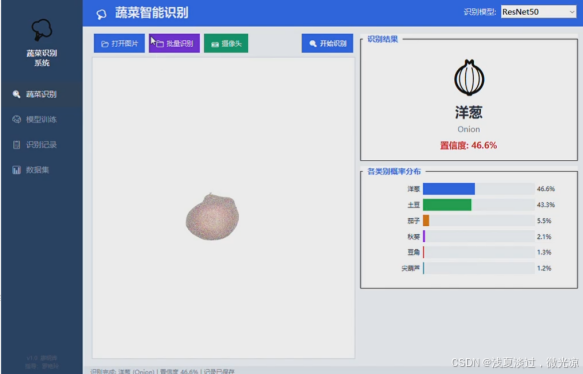Open the ResNet50 model dropdown
This screenshot has width=583, height=374.
(538, 12)
